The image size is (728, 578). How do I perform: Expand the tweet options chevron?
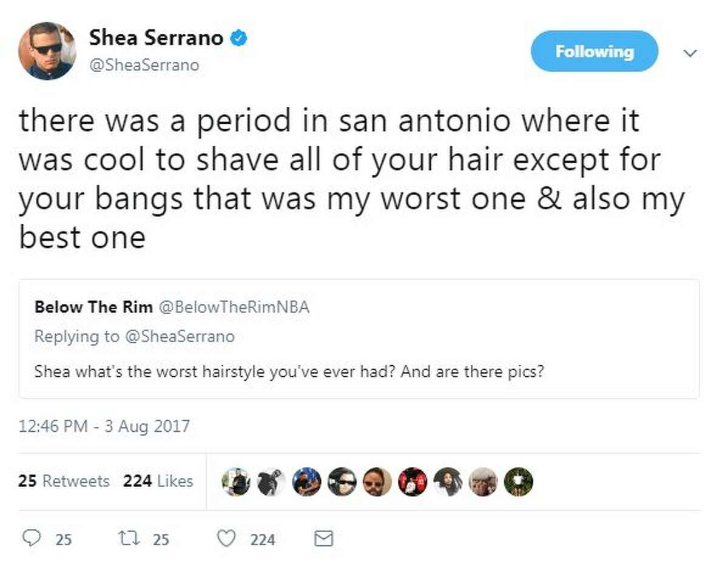pos(690,53)
